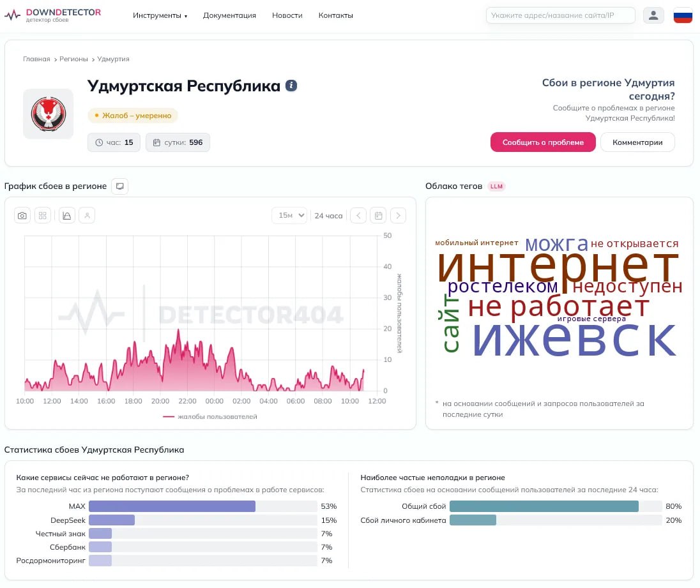The width and height of the screenshot is (700, 588).
Task: Focus the site address/IP search field
Action: click(560, 15)
